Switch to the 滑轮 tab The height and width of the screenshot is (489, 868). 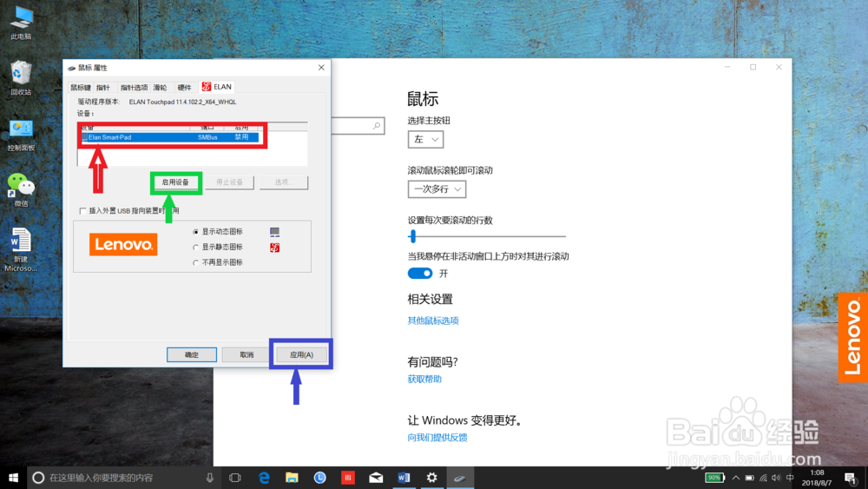tap(160, 88)
